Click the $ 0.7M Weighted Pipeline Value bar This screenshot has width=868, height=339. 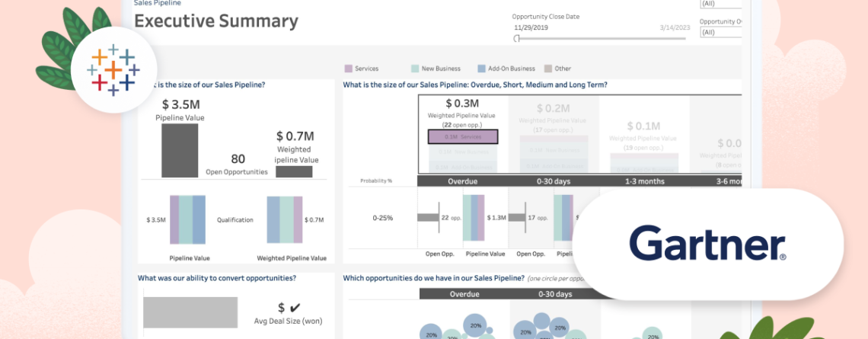pos(294,171)
